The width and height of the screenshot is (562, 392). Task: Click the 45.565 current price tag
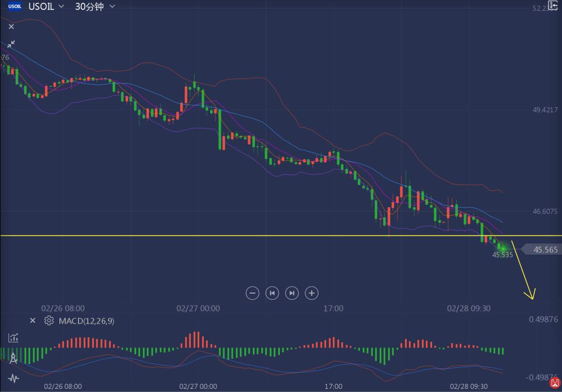click(542, 250)
